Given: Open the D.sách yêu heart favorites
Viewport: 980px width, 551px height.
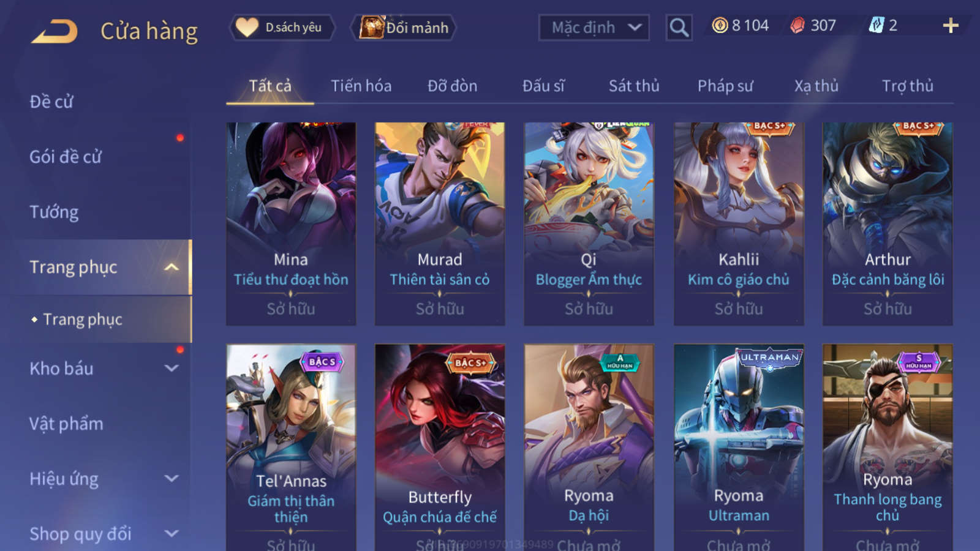Looking at the screenshot, I should 282,28.
